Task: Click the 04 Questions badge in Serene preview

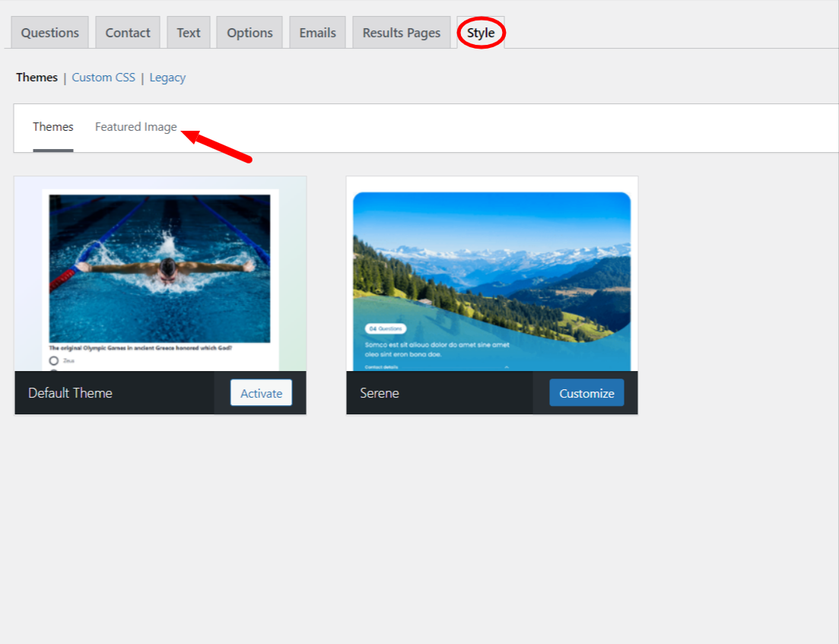Action: pos(385,328)
